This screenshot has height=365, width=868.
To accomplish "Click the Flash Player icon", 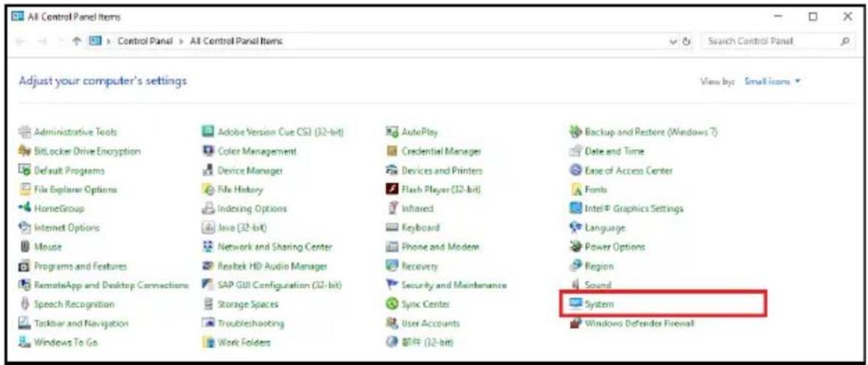I will (x=391, y=189).
